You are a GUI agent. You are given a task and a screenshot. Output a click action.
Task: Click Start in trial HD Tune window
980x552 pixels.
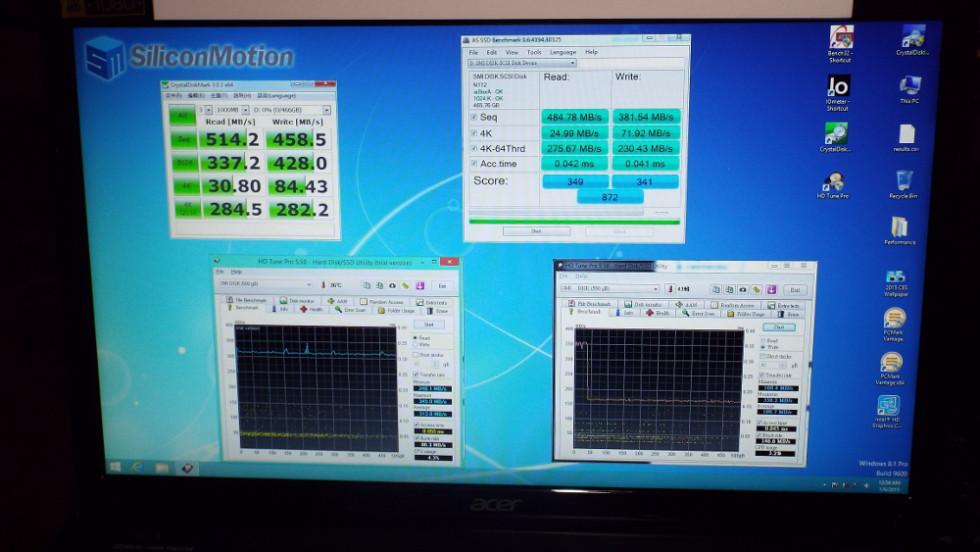[429, 325]
